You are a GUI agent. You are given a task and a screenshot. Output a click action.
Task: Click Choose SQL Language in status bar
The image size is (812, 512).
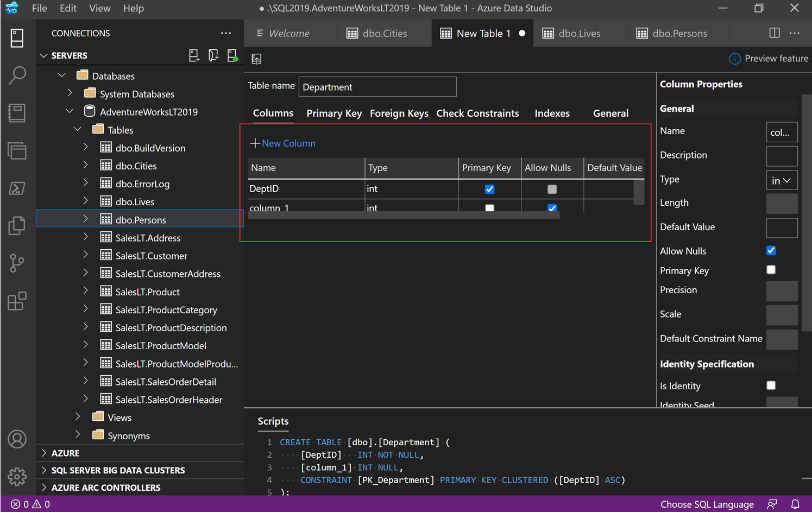(707, 504)
